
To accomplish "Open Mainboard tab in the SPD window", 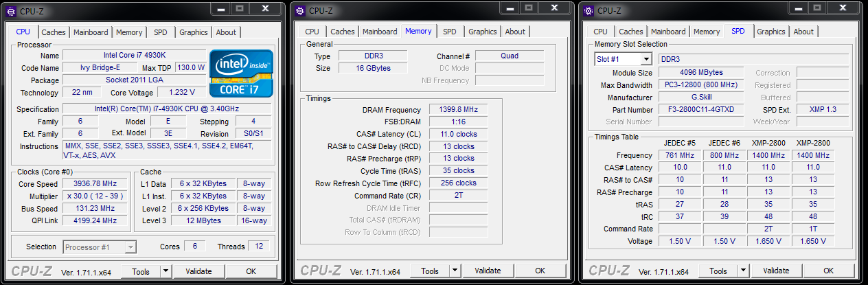I will coord(668,32).
